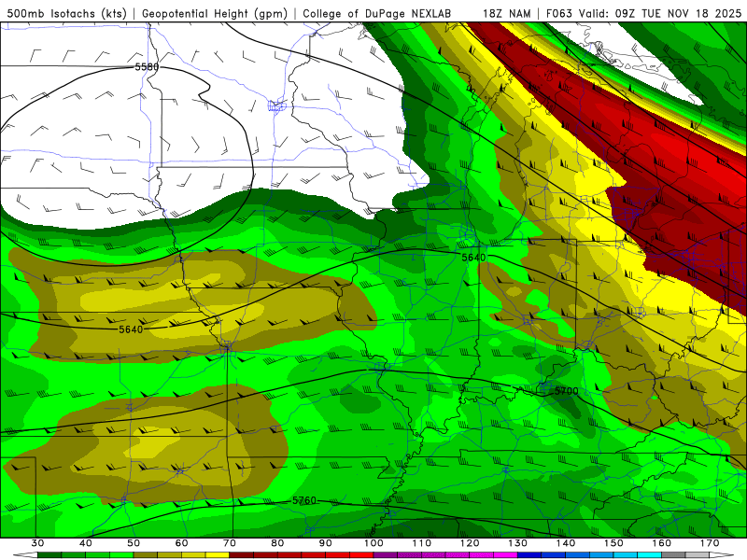Click the 5700 height contour label
The height and width of the screenshot is (560, 747).
(566, 391)
